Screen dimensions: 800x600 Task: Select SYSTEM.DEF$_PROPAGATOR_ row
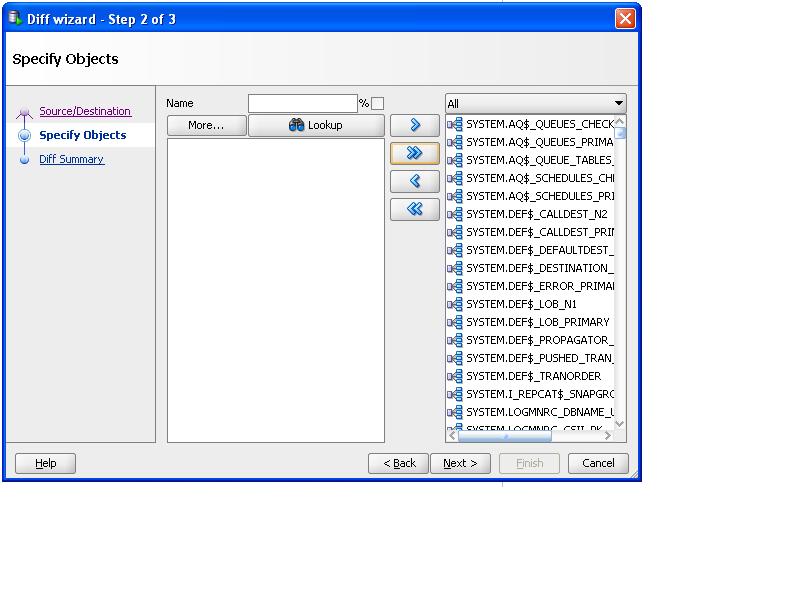[531, 340]
